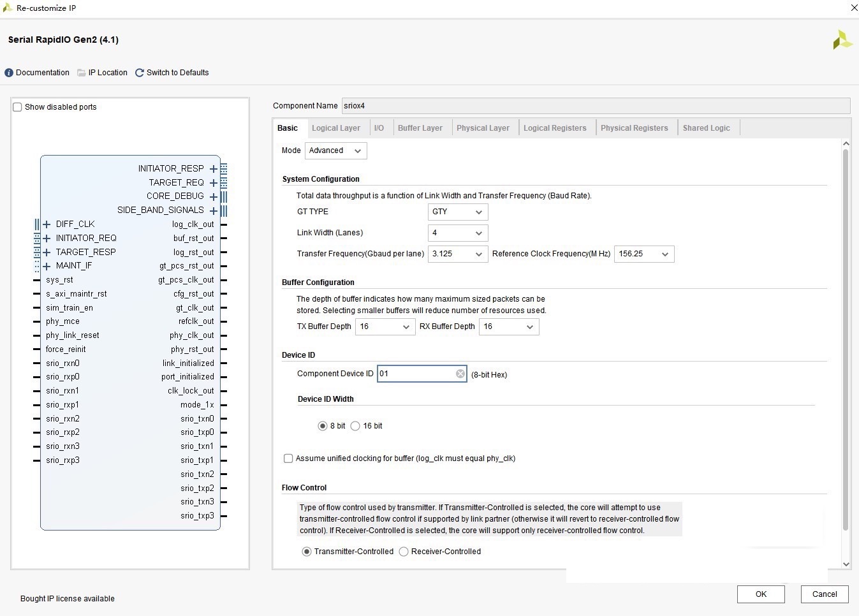The height and width of the screenshot is (616, 859).
Task: Click the Switch to Defaults link
Action: (x=178, y=73)
